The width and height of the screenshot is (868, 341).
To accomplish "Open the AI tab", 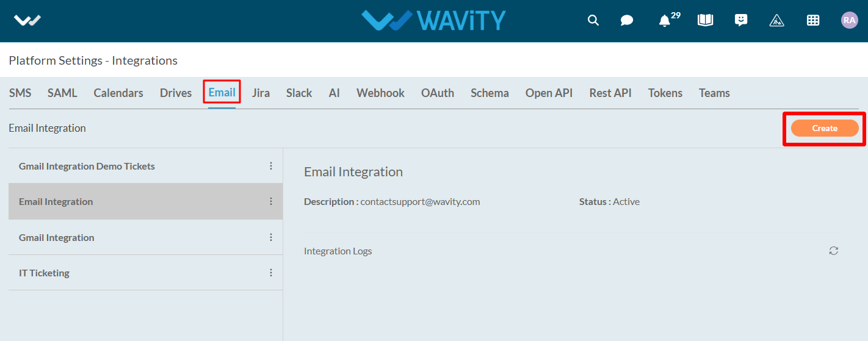I will coord(334,93).
